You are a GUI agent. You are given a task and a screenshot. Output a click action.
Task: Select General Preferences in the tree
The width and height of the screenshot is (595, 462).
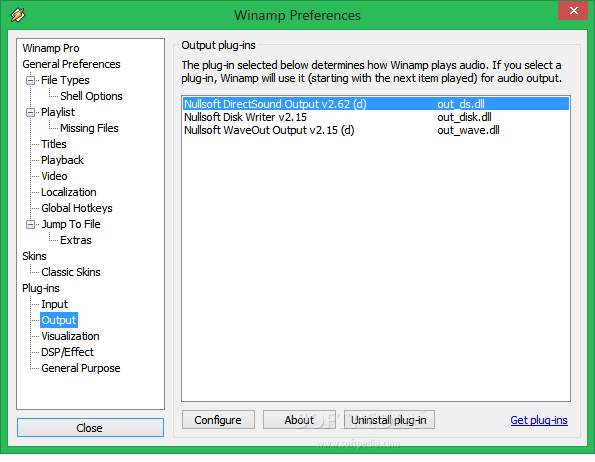(71, 64)
